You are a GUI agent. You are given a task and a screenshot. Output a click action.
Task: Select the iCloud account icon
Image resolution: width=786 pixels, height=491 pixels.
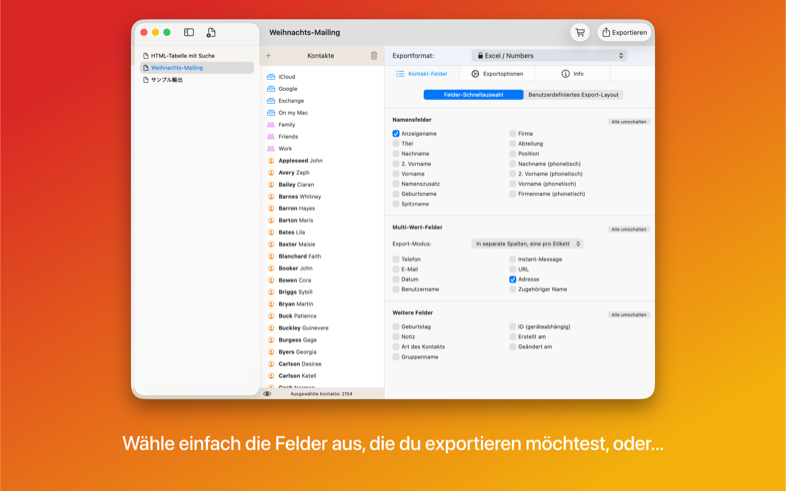pyautogui.click(x=271, y=77)
